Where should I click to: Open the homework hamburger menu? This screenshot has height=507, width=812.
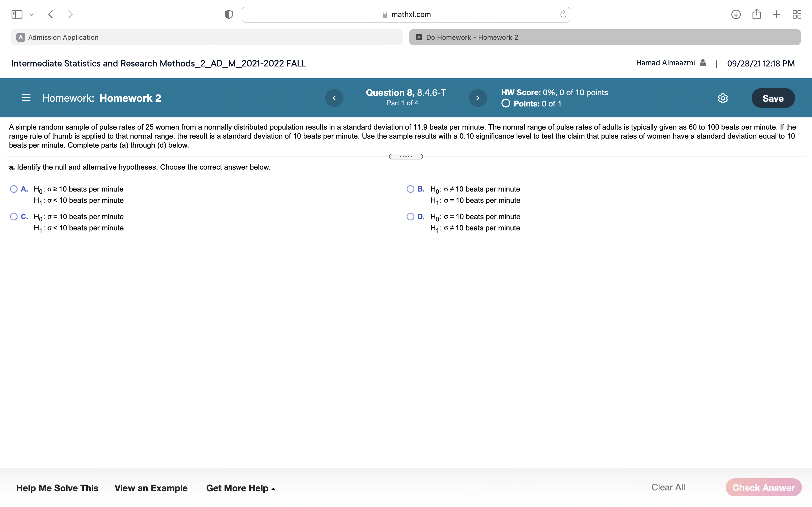[26, 98]
